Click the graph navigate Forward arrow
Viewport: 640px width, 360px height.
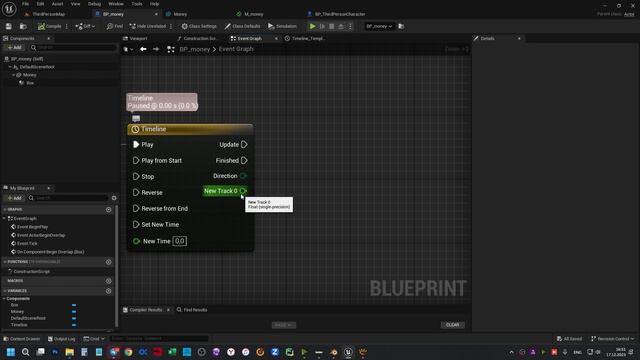pos(156,49)
